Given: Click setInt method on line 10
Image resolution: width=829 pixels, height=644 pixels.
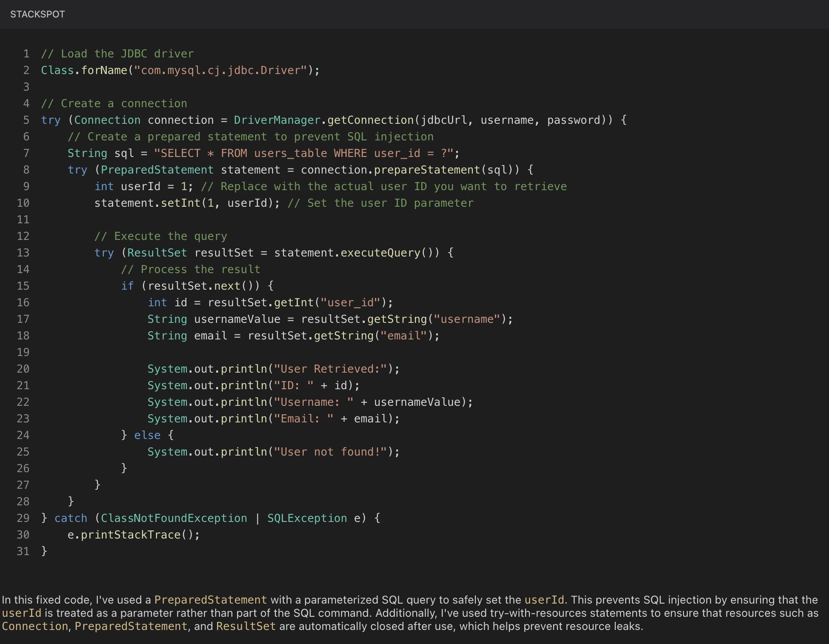Looking at the screenshot, I should (x=180, y=203).
